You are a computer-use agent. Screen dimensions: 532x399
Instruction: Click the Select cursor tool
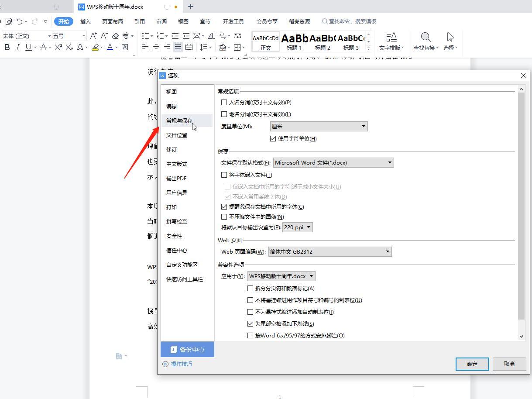point(450,41)
